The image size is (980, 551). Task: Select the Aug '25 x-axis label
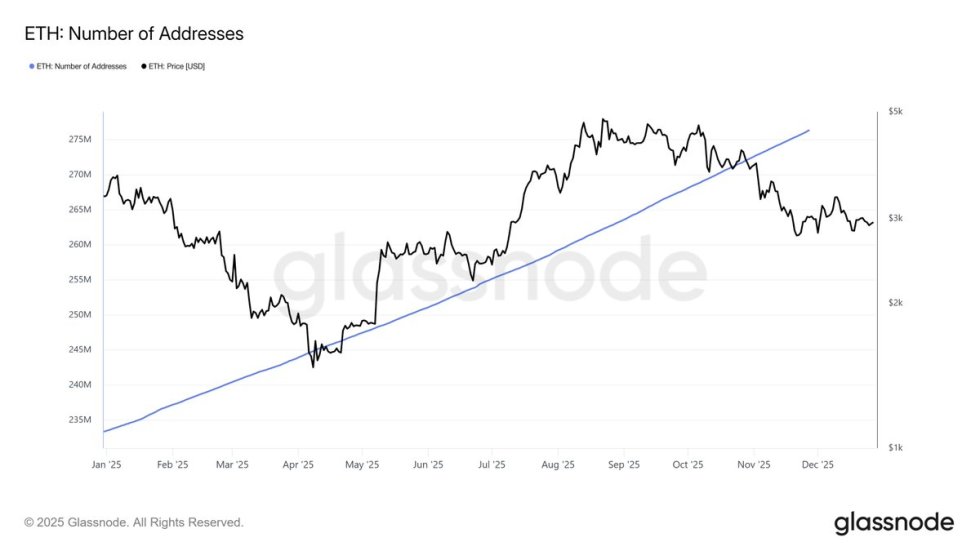557,465
